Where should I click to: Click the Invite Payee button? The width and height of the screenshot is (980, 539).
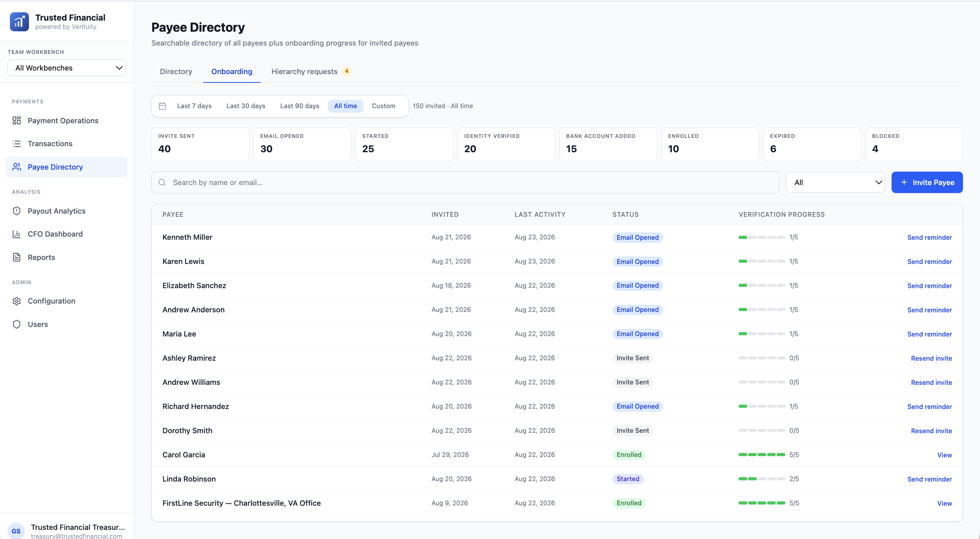tap(927, 182)
